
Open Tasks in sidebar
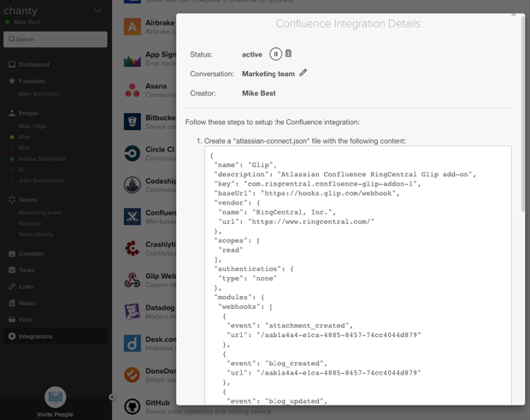(x=26, y=270)
